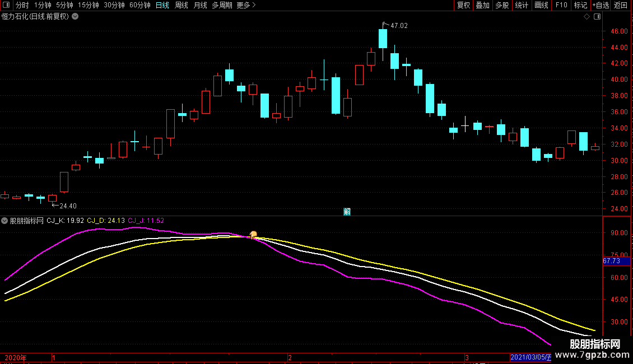This screenshot has height=364, width=633.
Task: Click the diamond icon in chart header
Action: [x=587, y=17]
